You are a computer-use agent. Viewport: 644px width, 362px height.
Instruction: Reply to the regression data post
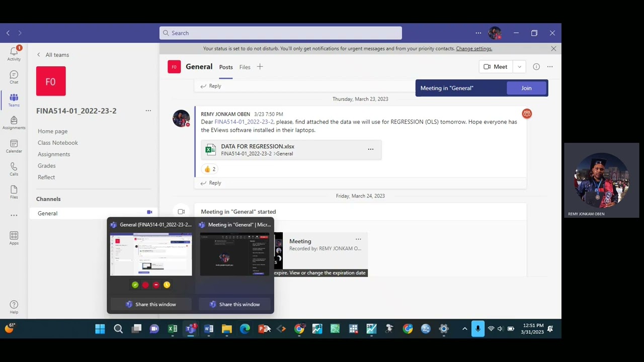coord(211,183)
